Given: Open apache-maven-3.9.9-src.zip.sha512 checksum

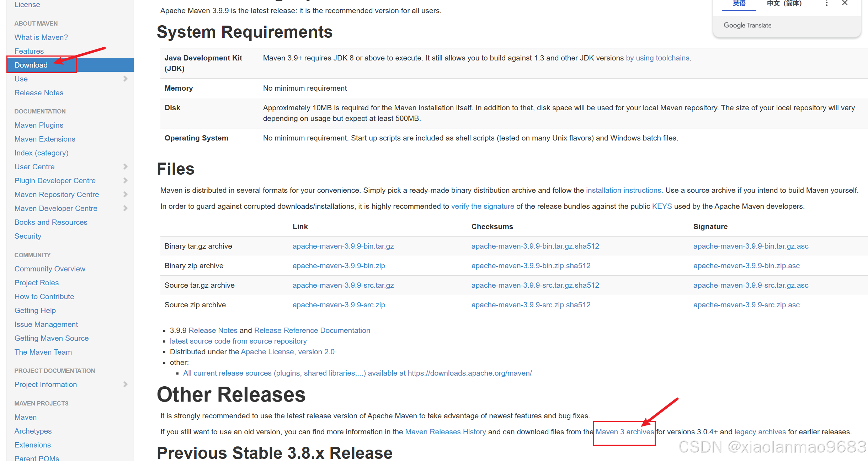Looking at the screenshot, I should [531, 305].
